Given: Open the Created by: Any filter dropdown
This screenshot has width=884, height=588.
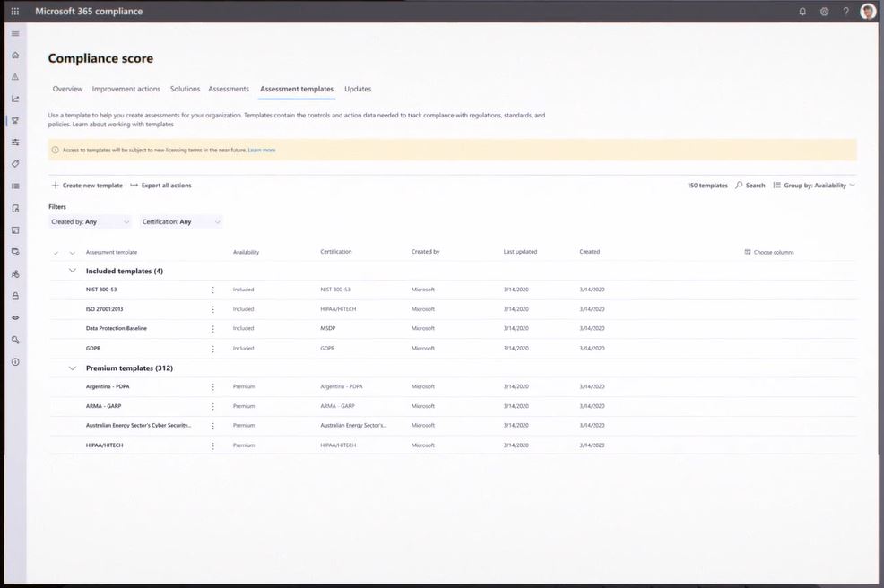Looking at the screenshot, I should [x=90, y=220].
